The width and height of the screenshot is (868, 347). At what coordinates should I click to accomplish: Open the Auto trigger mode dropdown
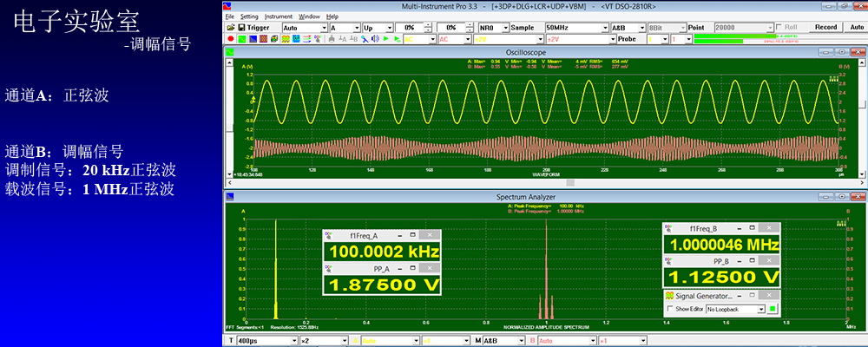click(305, 28)
